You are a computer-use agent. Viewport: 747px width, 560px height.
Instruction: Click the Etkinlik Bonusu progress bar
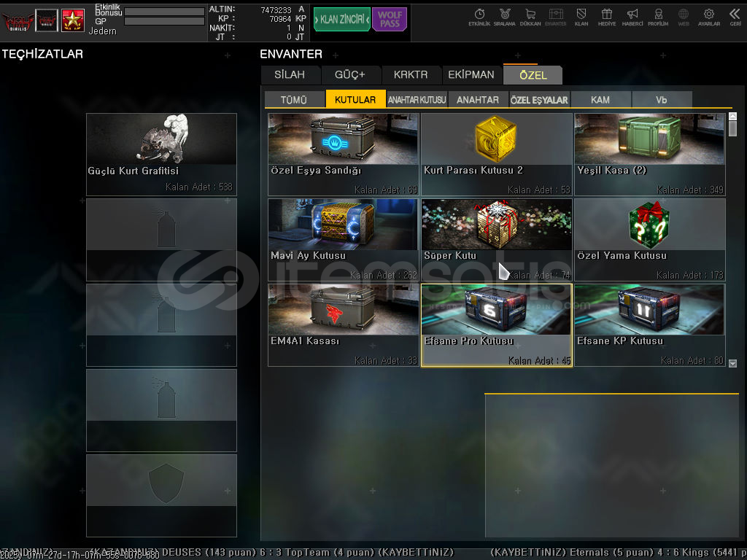164,12
